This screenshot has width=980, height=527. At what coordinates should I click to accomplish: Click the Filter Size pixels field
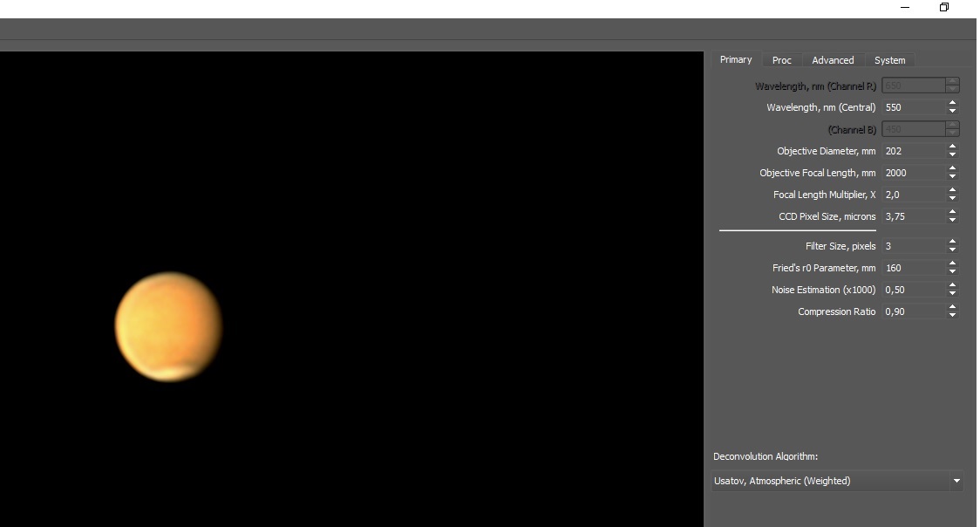[913, 246]
